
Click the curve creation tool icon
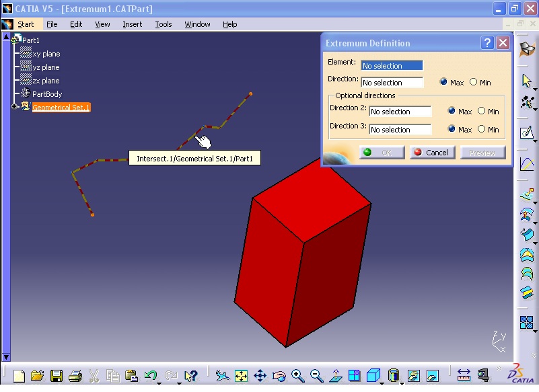[526, 164]
